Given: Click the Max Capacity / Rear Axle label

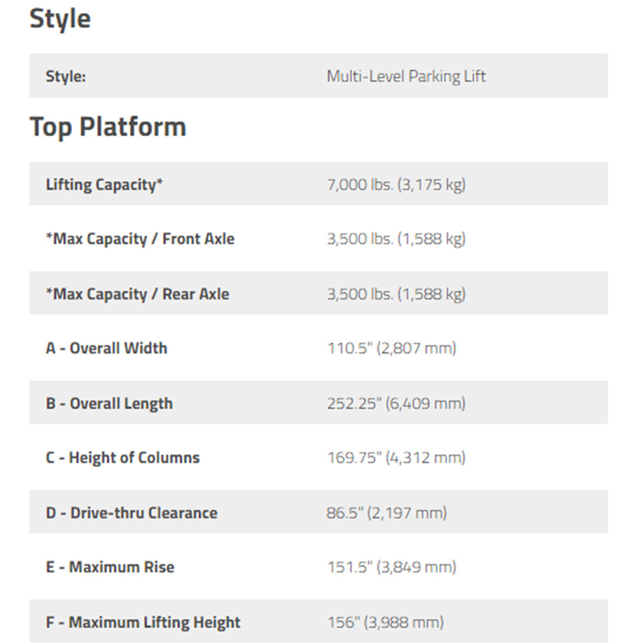Looking at the screenshot, I should (x=138, y=294).
